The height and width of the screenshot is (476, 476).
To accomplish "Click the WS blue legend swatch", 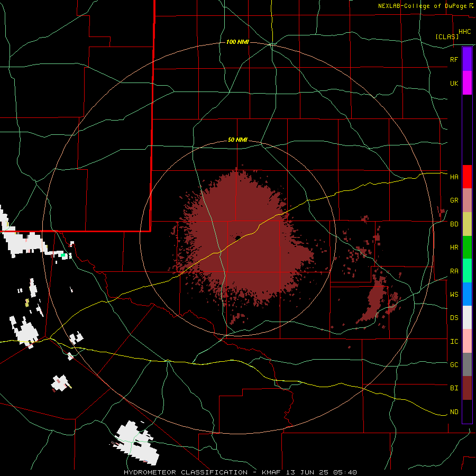I will (467, 294).
